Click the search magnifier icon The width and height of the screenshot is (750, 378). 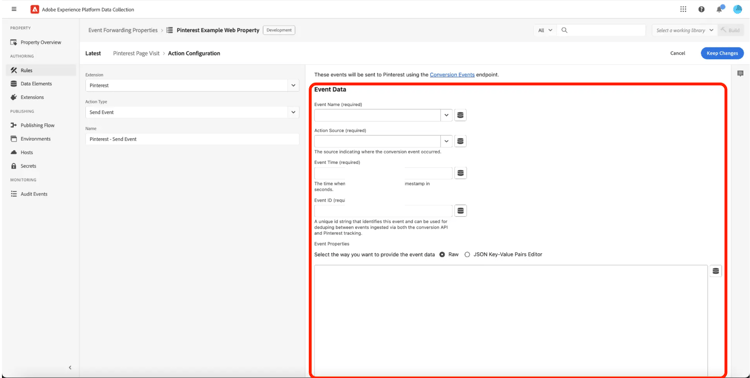(564, 30)
